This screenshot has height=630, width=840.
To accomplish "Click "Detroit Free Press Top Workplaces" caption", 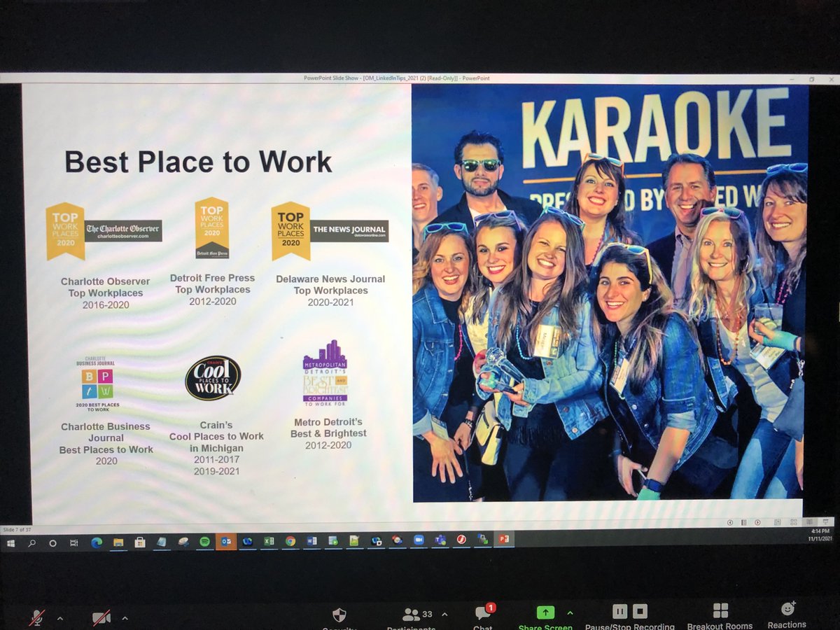I will pyautogui.click(x=212, y=283).
